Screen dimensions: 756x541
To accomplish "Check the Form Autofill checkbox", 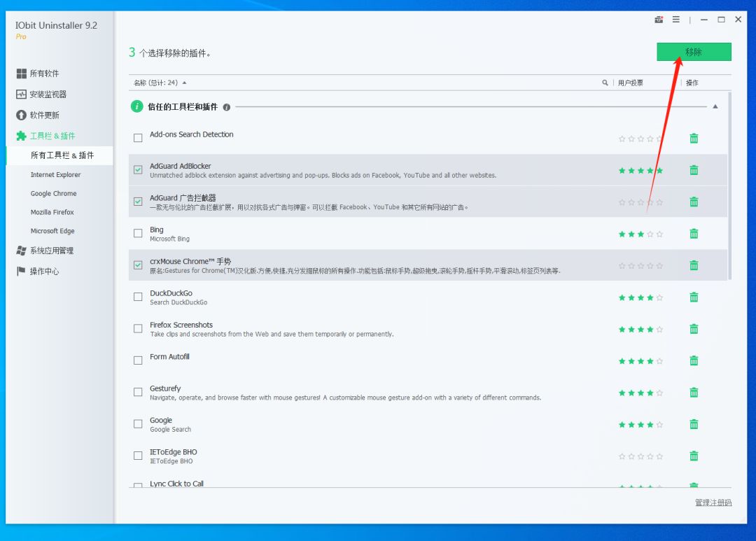I will point(138,360).
